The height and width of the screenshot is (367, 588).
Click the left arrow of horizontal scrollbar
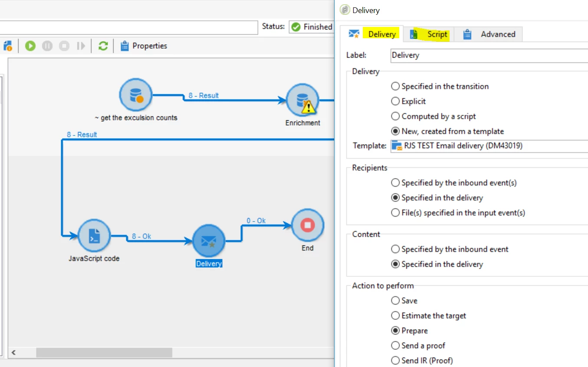[x=13, y=352]
